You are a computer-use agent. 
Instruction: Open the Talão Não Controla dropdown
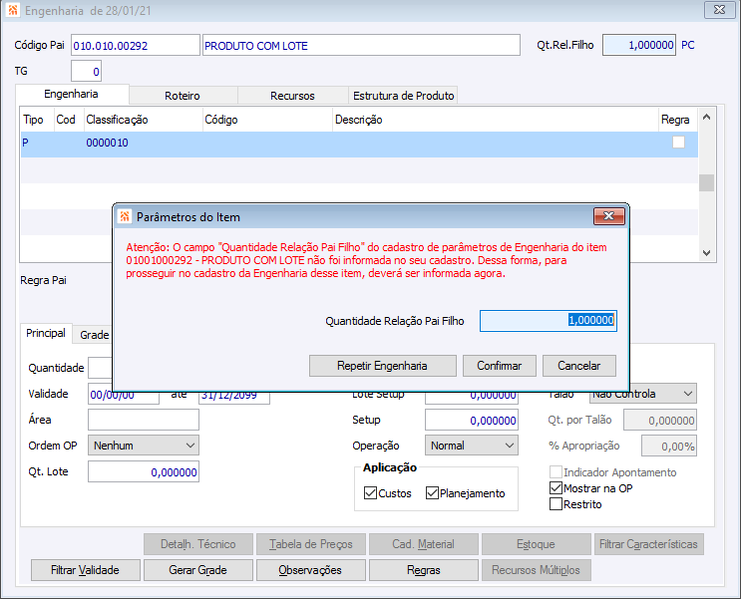643,394
